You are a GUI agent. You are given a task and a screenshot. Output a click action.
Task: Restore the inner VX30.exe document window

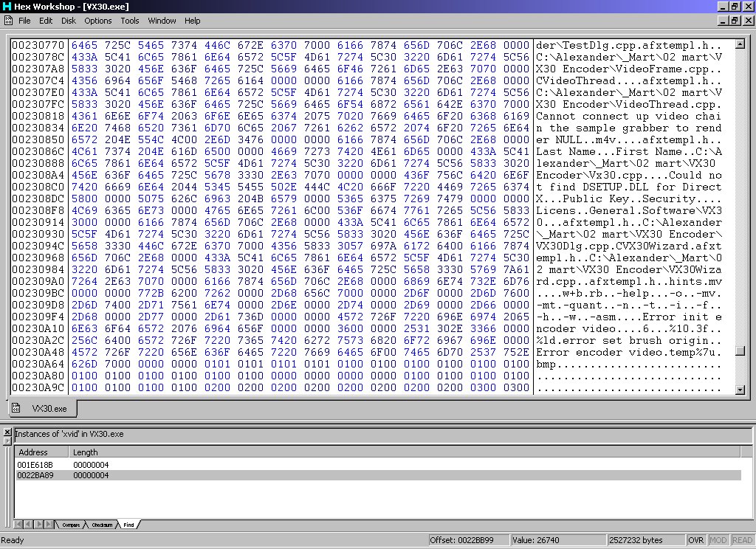[734, 21]
